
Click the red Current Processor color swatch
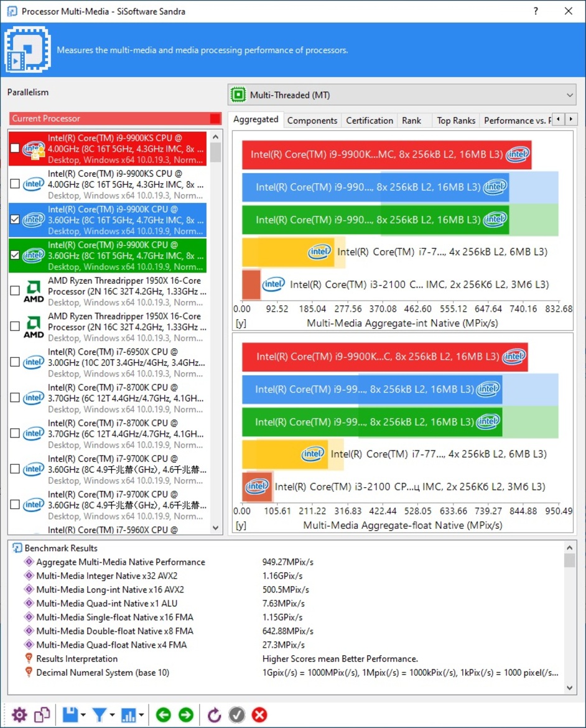pyautogui.click(x=215, y=118)
